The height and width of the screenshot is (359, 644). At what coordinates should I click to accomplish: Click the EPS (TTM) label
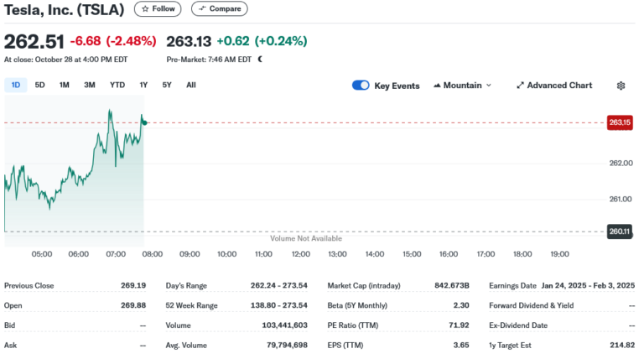[345, 345]
